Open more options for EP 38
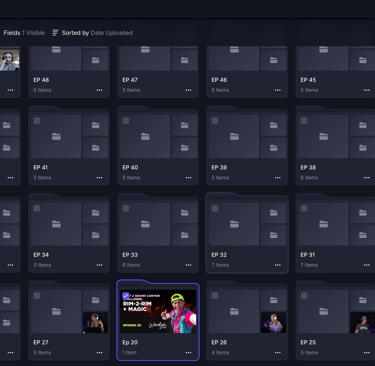The image size is (375, 366). [x=367, y=178]
